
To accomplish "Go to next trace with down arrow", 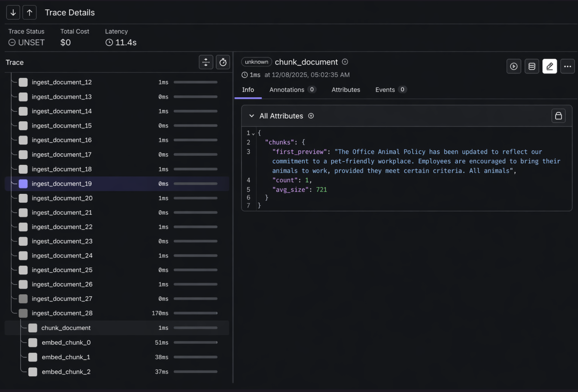I will pos(13,13).
